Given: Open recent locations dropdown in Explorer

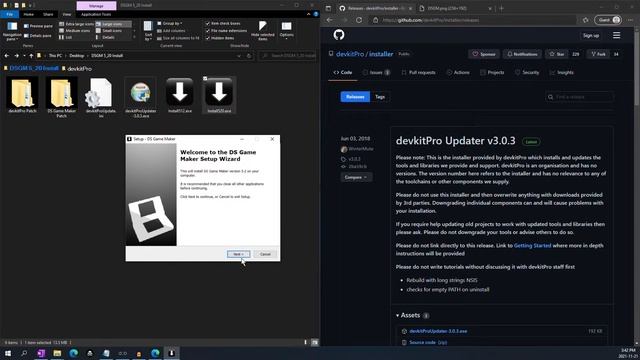Looking at the screenshot, I should click(x=24, y=56).
